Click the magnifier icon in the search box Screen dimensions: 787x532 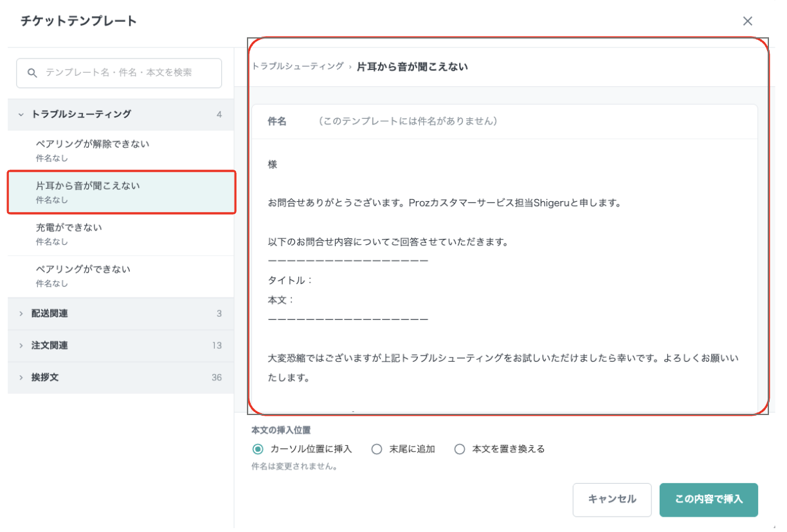pyautogui.click(x=32, y=73)
